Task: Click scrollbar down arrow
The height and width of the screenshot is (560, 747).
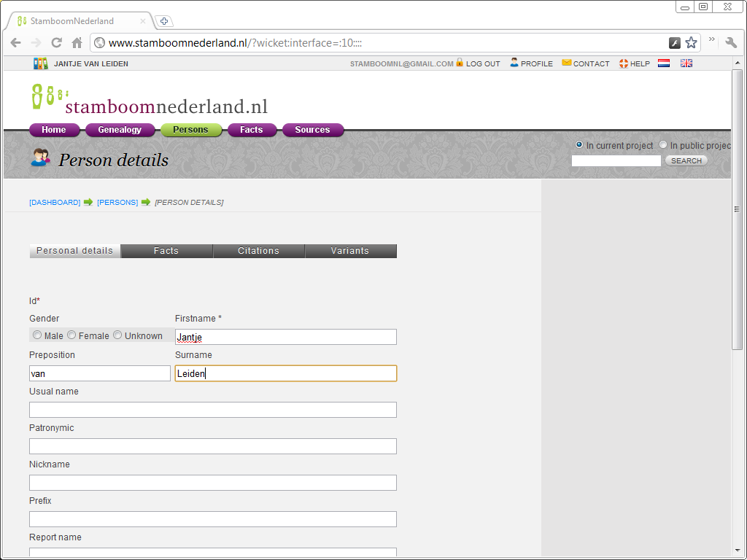Action: pyautogui.click(x=737, y=551)
